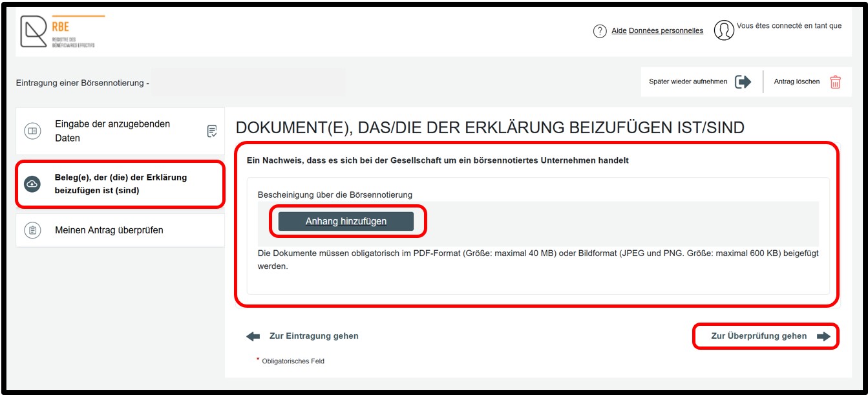Click the Anhang hinzufügen button

tap(346, 221)
